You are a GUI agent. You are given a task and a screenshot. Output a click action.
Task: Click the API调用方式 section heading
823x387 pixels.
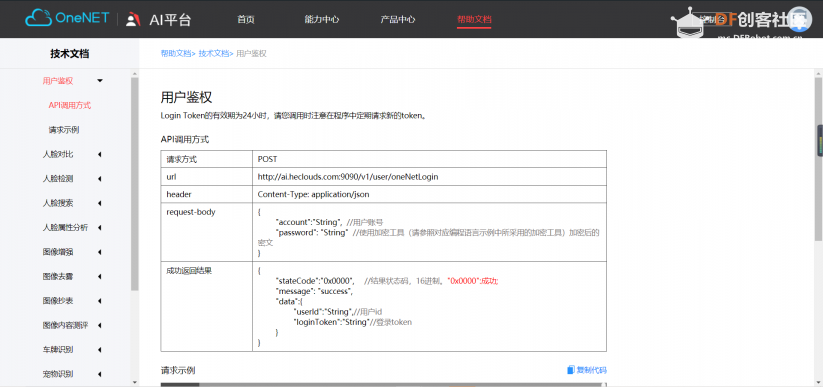pos(185,140)
